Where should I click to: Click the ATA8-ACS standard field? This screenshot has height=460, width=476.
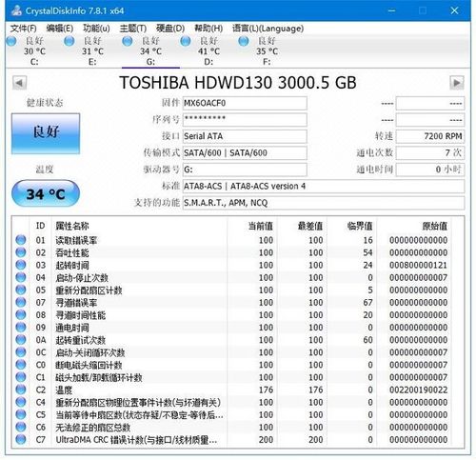point(324,186)
